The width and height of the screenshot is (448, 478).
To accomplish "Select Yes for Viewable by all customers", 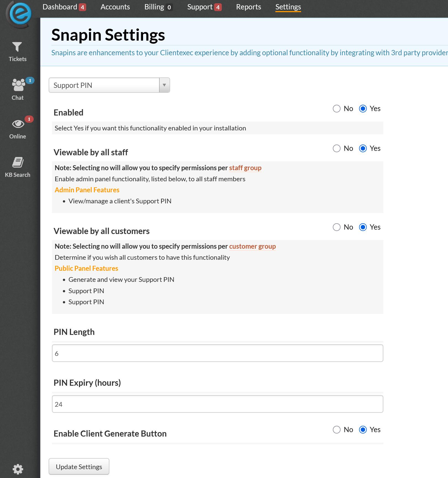I will [x=363, y=227].
